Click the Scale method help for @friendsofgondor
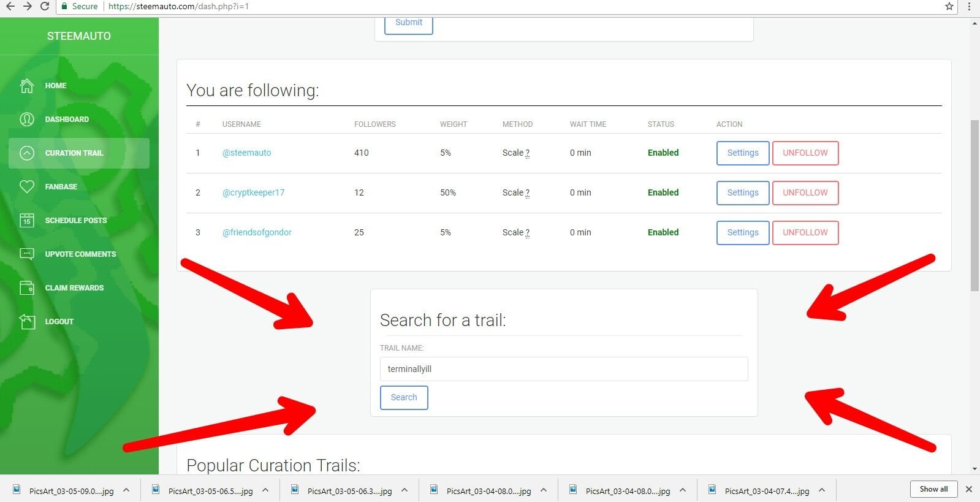This screenshot has width=980, height=502. coord(527,233)
